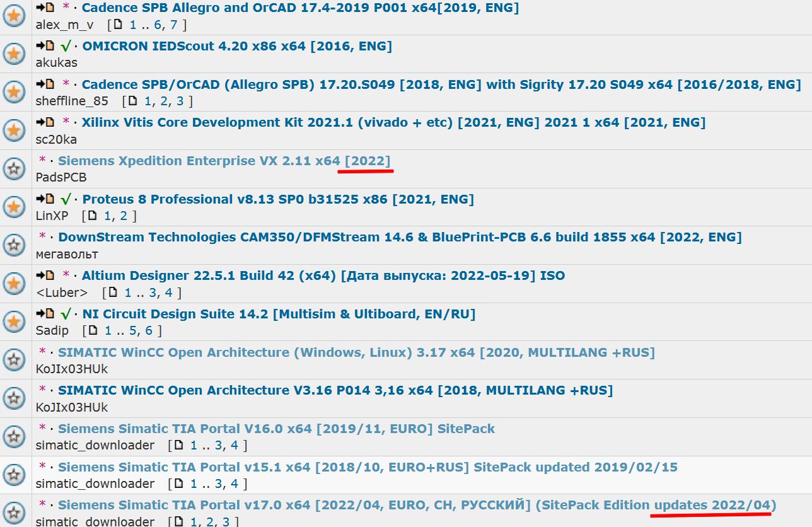Screen dimensions: 812x527
Task: Go to page 2 of Proteus 8 topic
Action: [124, 216]
